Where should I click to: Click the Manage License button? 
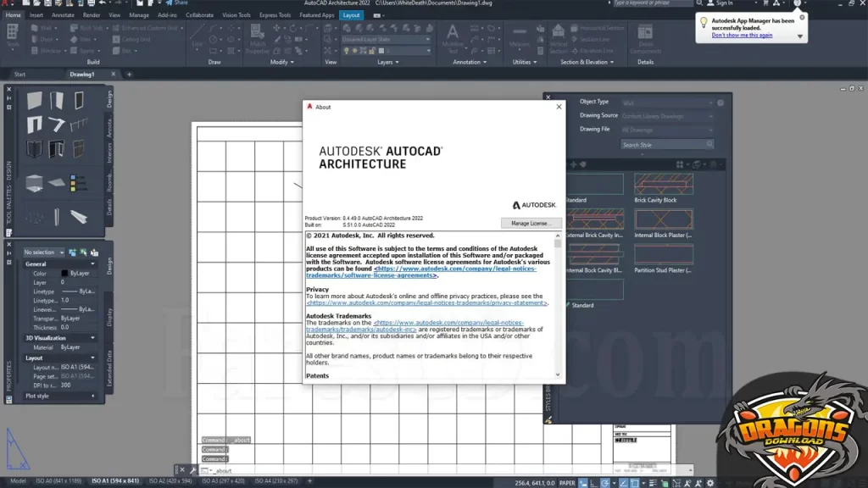coord(531,223)
